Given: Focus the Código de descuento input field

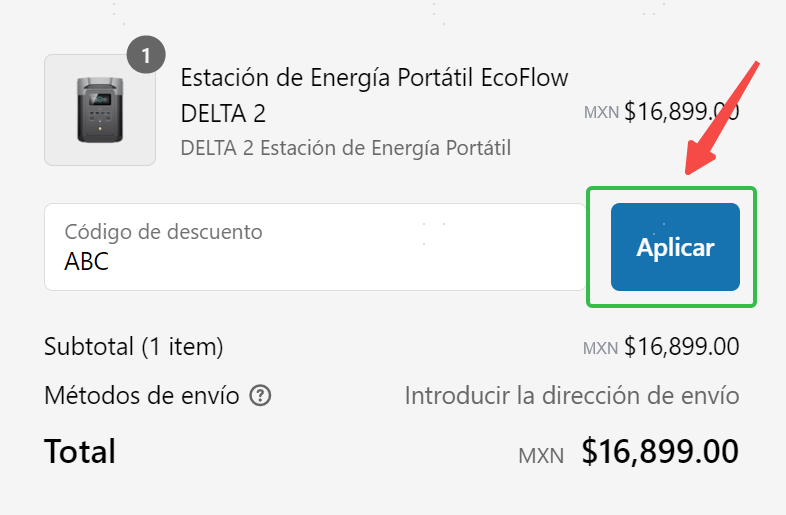Looking at the screenshot, I should [x=314, y=247].
